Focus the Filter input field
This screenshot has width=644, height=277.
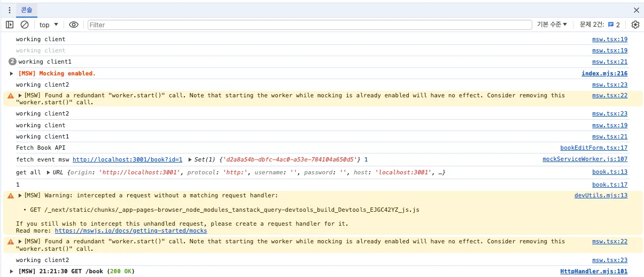tap(310, 25)
